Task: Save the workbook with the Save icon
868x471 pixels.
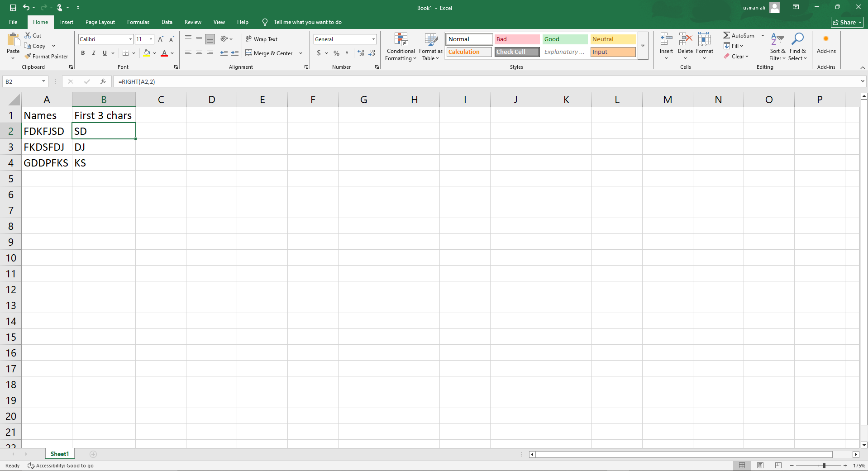Action: click(13, 8)
